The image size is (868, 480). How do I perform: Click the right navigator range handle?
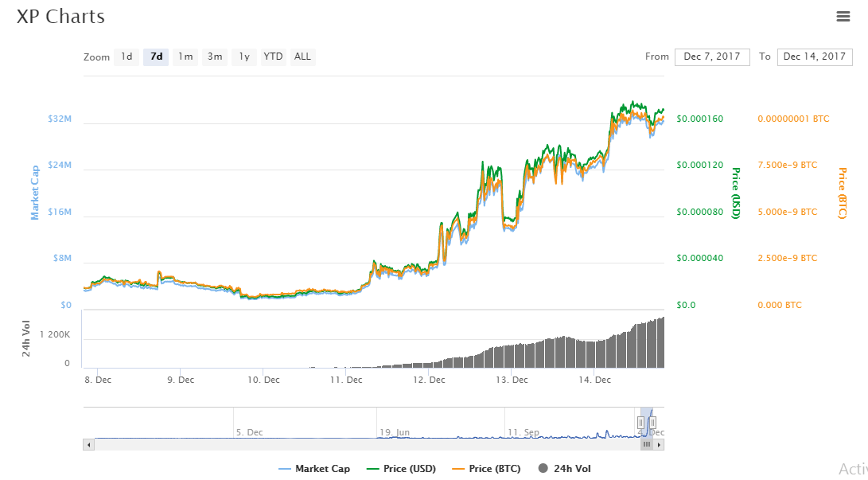tap(652, 422)
